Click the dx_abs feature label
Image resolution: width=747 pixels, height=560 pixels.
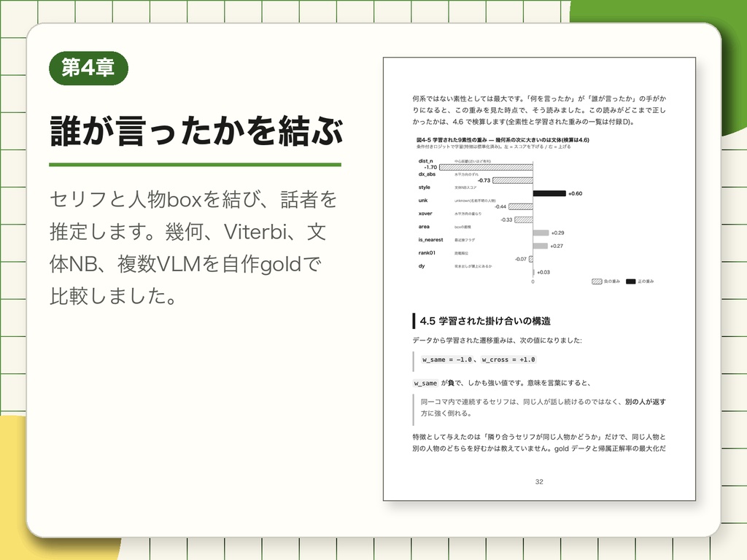coord(427,174)
